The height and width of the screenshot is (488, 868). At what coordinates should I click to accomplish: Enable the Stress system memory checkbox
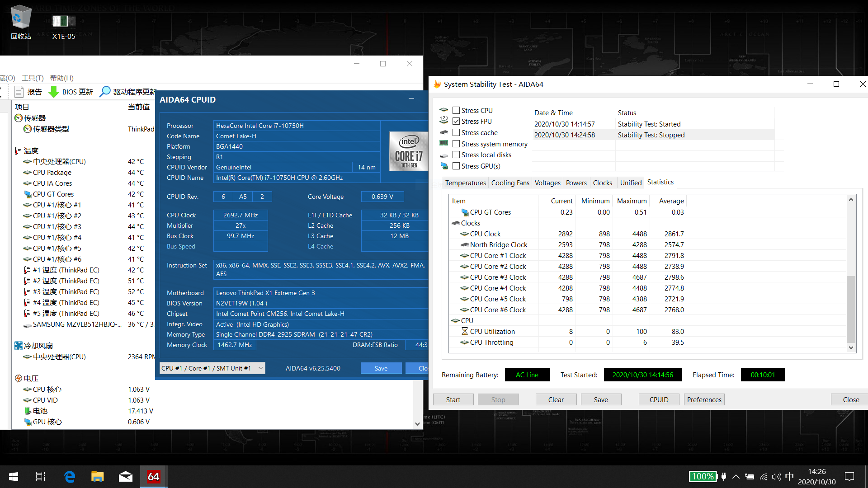tap(456, 144)
